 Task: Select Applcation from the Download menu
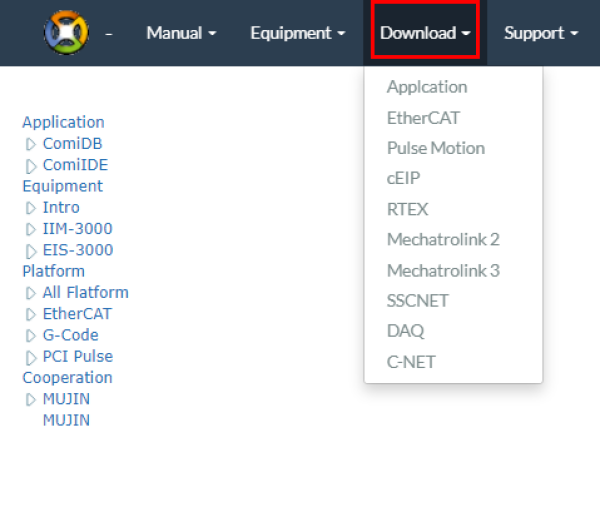427,87
